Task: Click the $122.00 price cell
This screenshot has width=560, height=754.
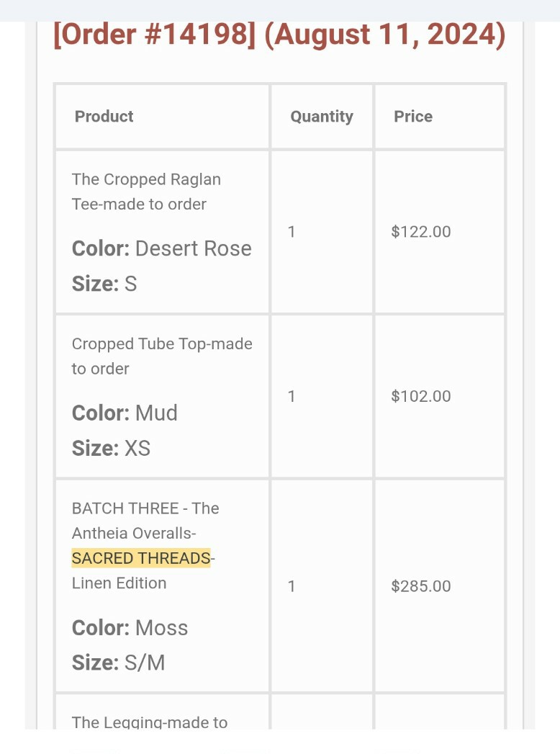Action: coord(421,232)
